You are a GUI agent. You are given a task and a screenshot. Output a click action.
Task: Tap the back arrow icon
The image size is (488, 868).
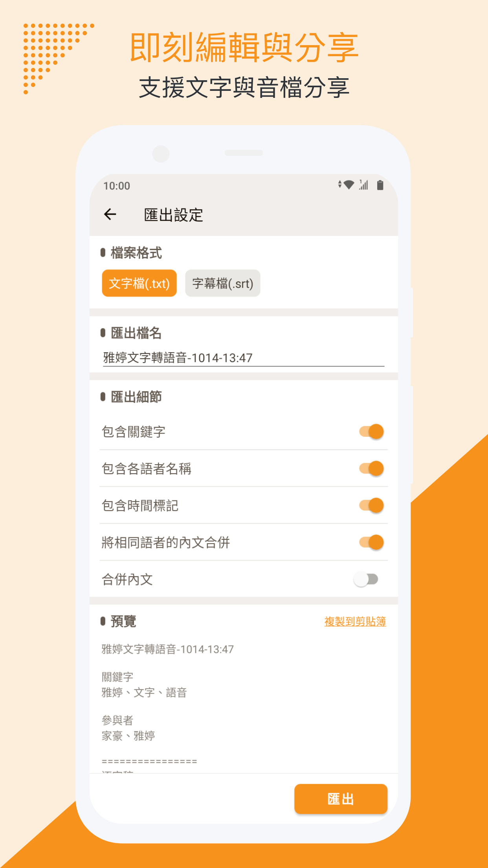(110, 214)
